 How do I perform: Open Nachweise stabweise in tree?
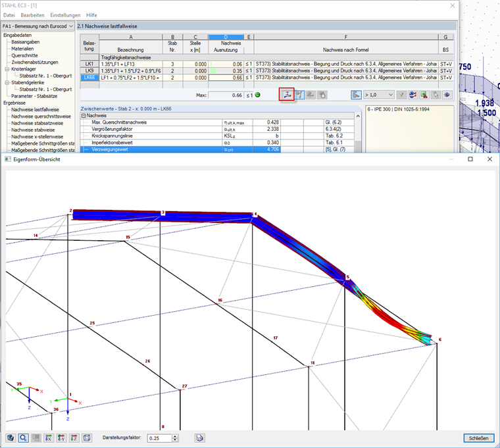coord(33,130)
